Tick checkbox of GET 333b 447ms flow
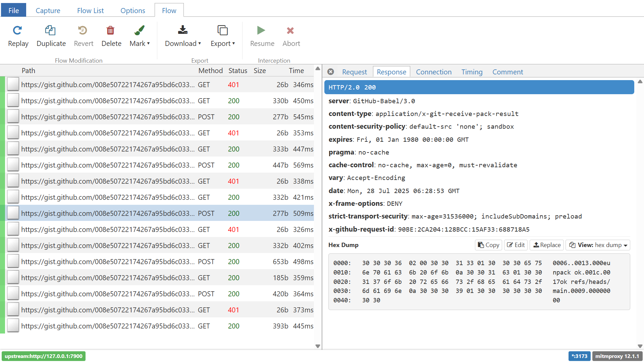Image resolution: width=644 pixels, height=362 pixels. point(13,149)
